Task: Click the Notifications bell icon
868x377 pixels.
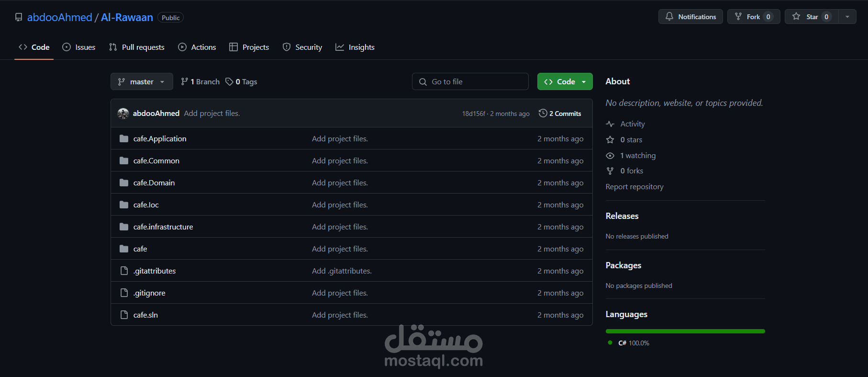Action: tap(669, 16)
